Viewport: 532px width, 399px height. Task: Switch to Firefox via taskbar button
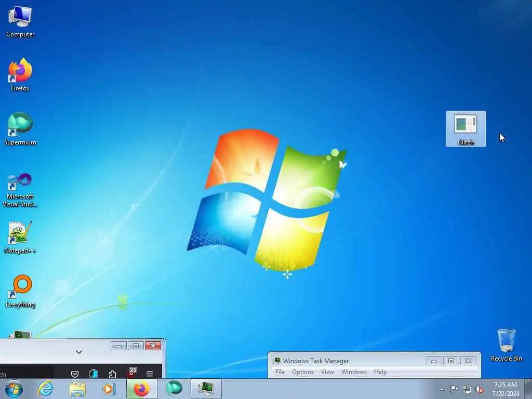point(142,389)
